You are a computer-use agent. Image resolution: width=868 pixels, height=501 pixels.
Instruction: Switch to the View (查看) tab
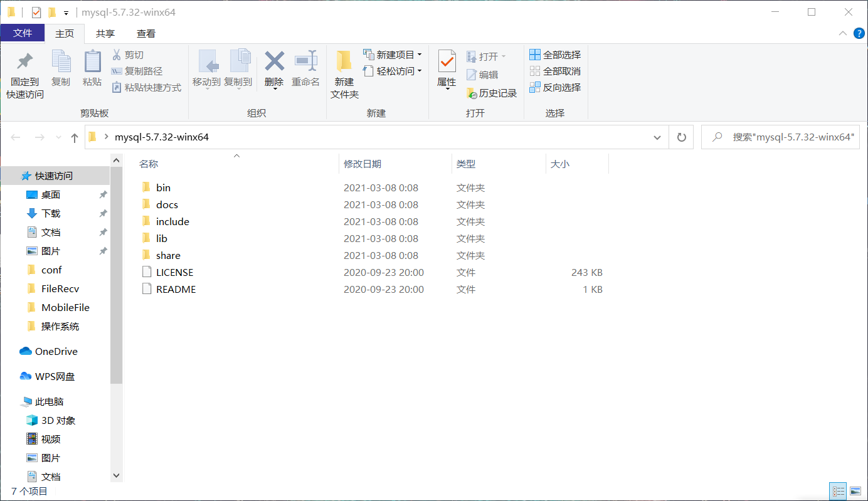point(146,34)
